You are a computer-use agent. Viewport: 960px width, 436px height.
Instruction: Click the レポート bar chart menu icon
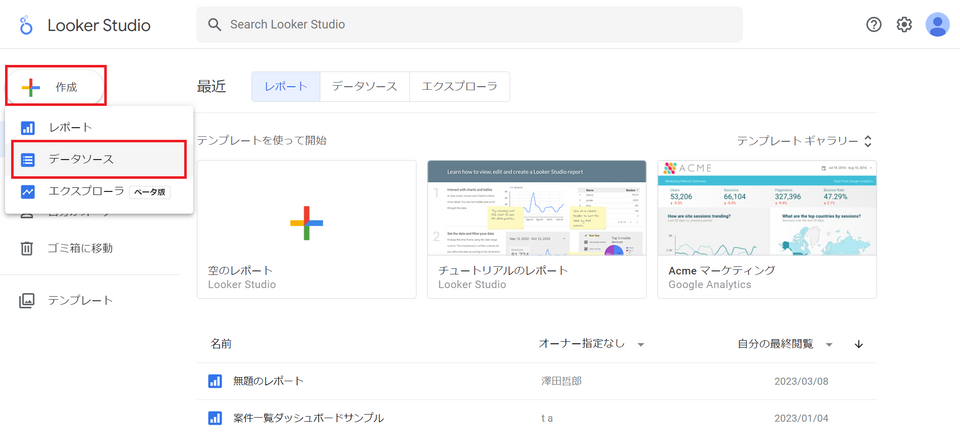pyautogui.click(x=28, y=128)
